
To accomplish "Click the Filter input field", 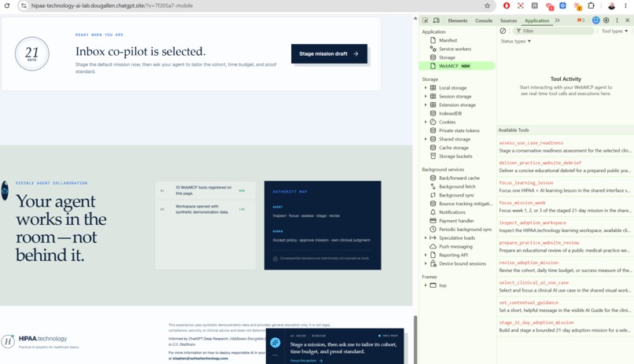I will [553, 31].
